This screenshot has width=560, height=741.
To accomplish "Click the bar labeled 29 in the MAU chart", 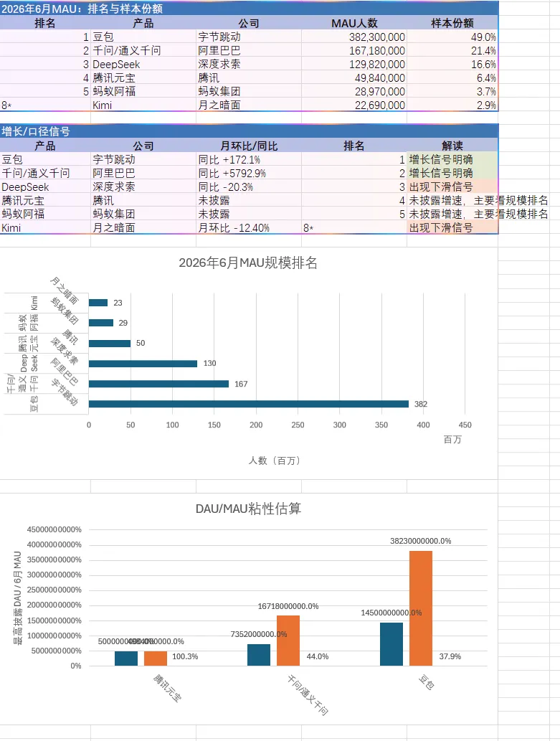I will tap(101, 323).
